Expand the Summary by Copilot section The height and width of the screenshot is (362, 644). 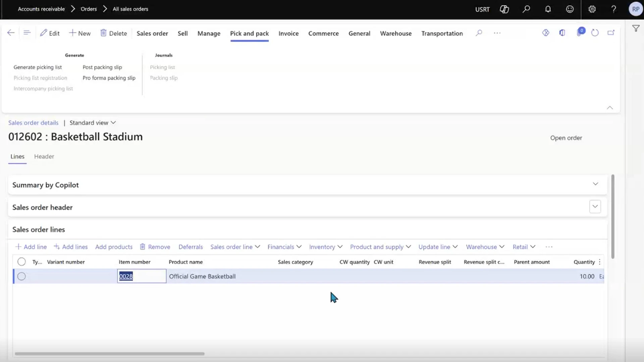click(595, 184)
